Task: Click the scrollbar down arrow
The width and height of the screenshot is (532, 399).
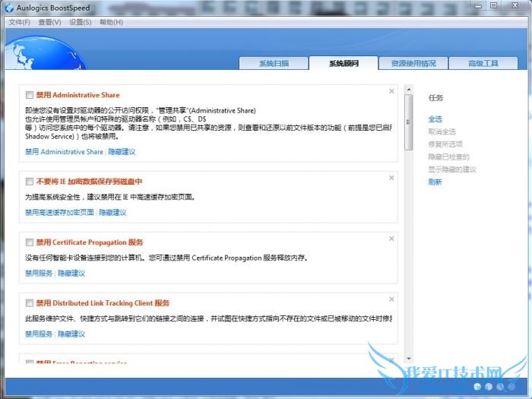Action: [409, 359]
